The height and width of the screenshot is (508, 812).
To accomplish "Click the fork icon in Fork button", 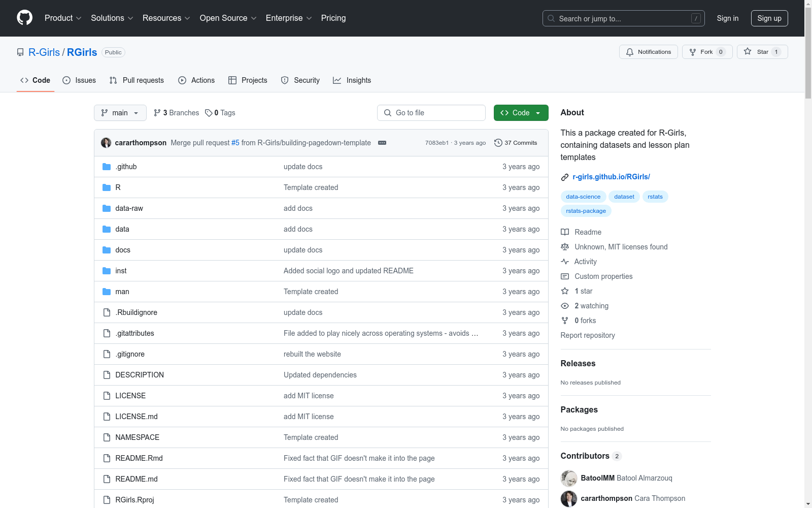I will [693, 52].
